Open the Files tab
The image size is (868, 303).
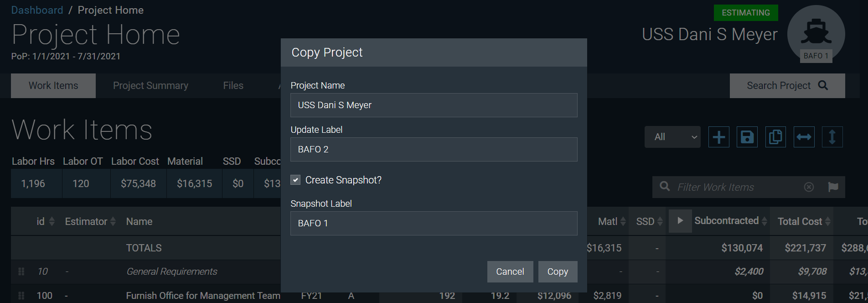pos(233,85)
